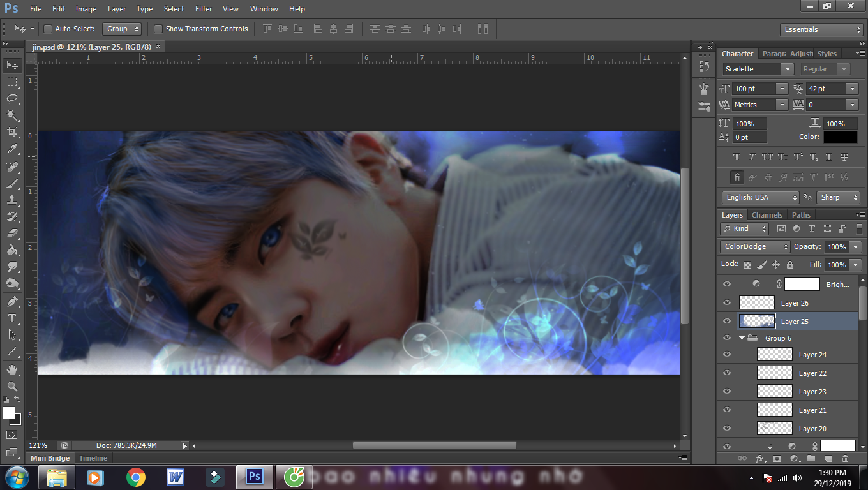Select the Path Selection tool
868x490 pixels.
click(x=12, y=335)
